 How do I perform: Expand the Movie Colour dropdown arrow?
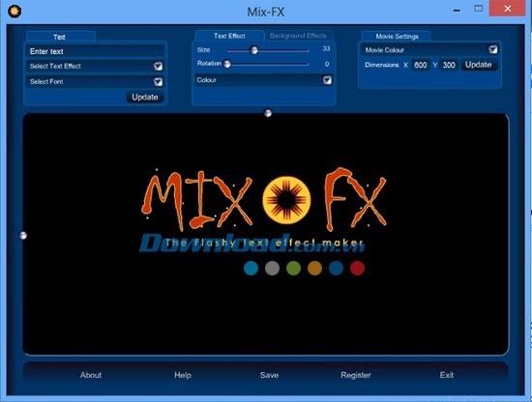[x=492, y=50]
